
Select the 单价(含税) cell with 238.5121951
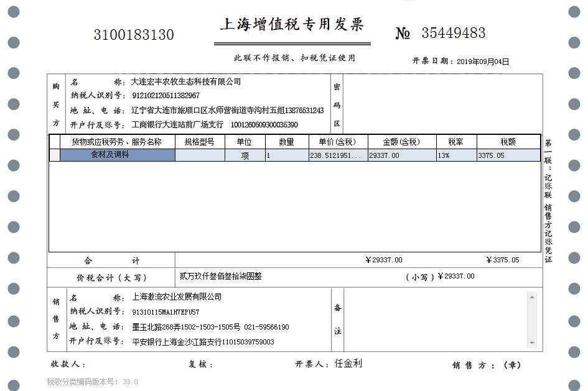click(338, 155)
